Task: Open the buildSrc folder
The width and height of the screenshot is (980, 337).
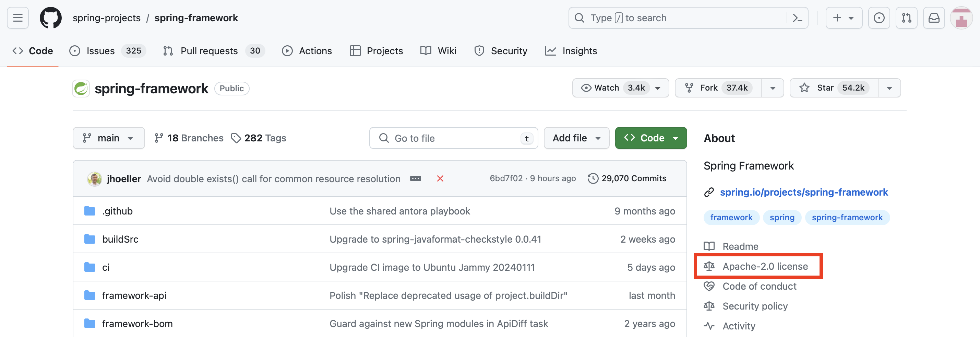Action: tap(120, 239)
